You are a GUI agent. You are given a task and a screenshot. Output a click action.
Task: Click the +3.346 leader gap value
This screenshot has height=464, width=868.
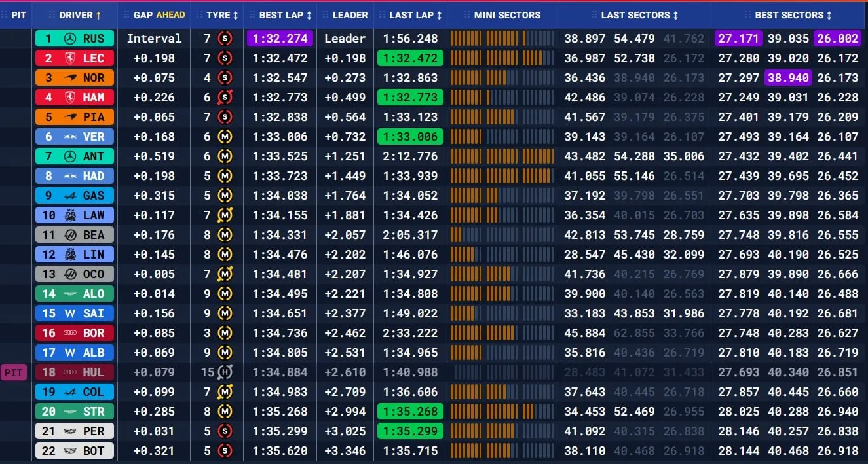(x=345, y=451)
